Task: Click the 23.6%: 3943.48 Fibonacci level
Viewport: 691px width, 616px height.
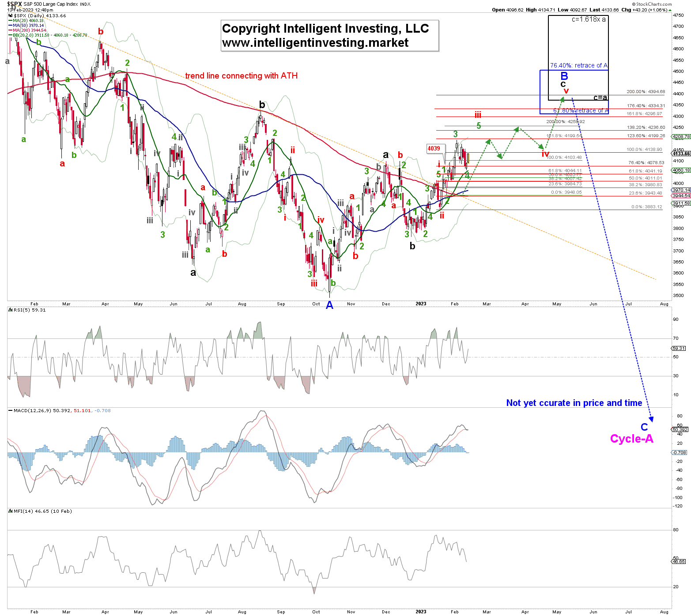Action: coord(646,193)
